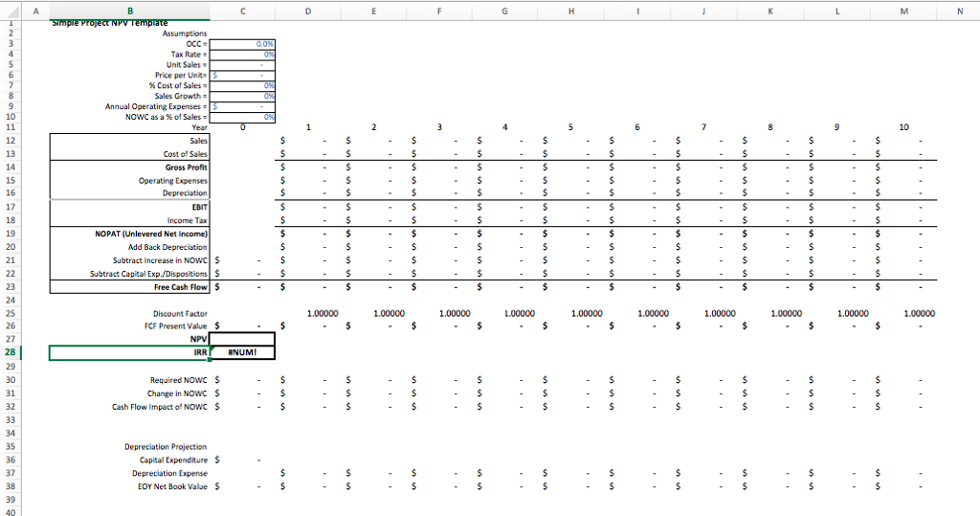This screenshot has height=516, width=980.
Task: Click the 'Depreciation Projection' heading
Action: [166, 446]
